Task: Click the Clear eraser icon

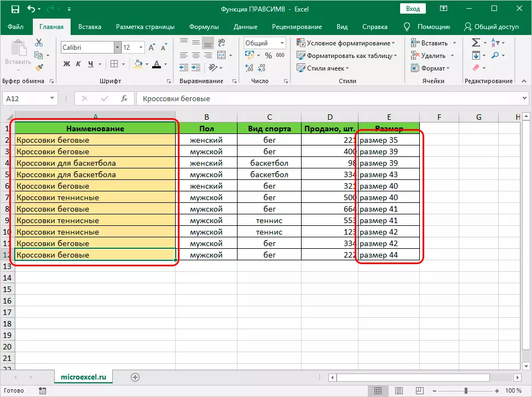Action: coord(476,68)
